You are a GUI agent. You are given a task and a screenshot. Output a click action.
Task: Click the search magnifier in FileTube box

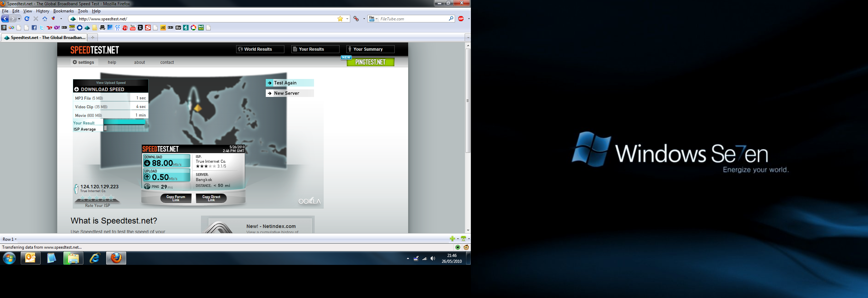tap(451, 19)
